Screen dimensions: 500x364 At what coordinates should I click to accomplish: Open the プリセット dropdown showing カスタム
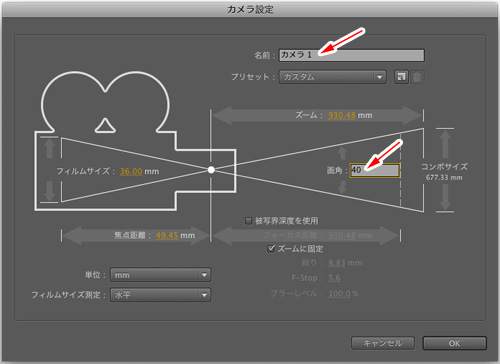click(x=332, y=77)
